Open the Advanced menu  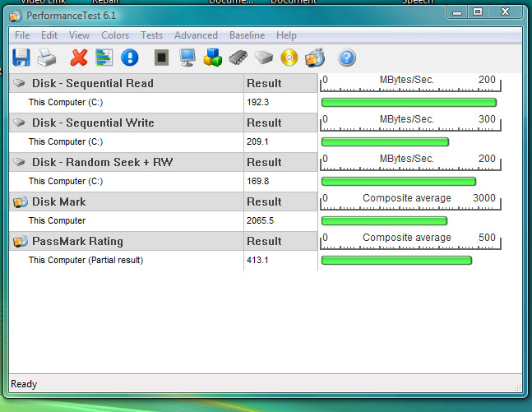click(196, 35)
